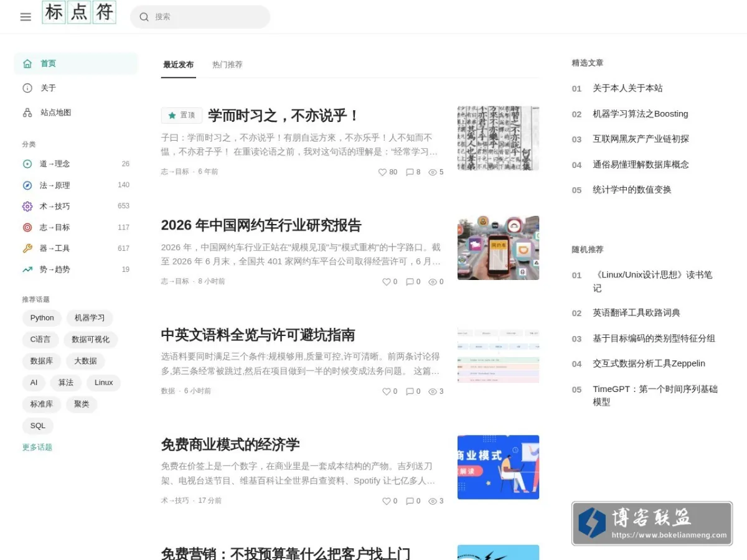
Task: Click the 标点符 site logo
Action: tap(79, 12)
